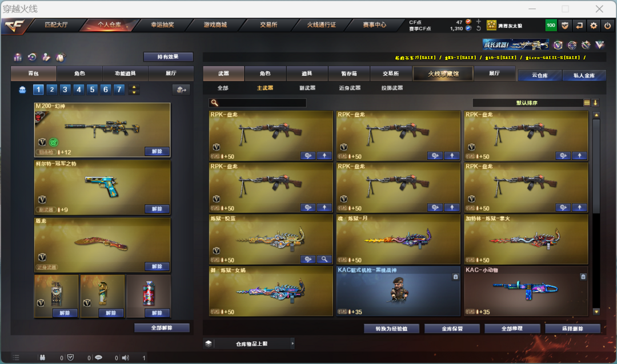The height and width of the screenshot is (364, 617).
Task: Click the inventory search field
Action: click(257, 103)
